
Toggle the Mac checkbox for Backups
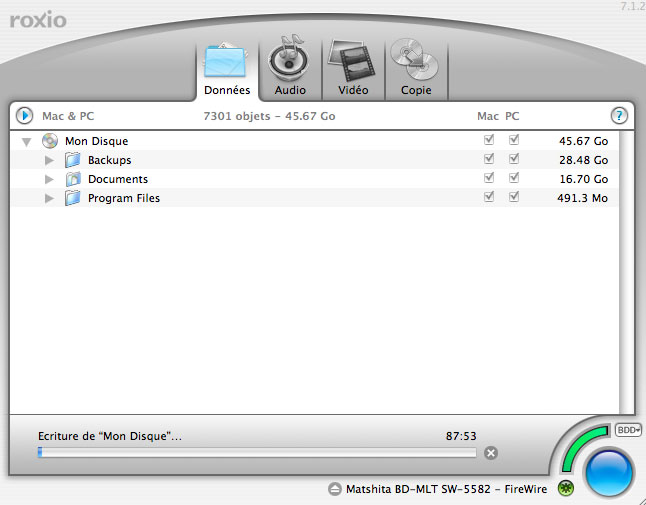point(488,160)
